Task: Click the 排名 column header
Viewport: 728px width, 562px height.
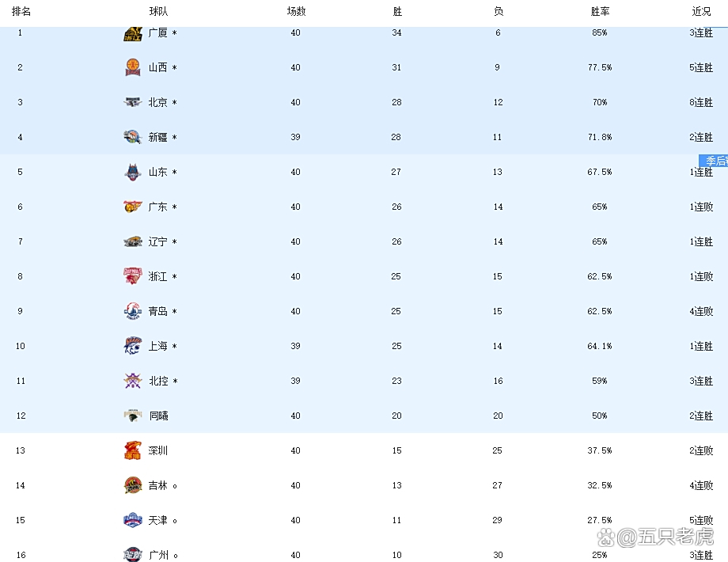Action: pos(21,12)
